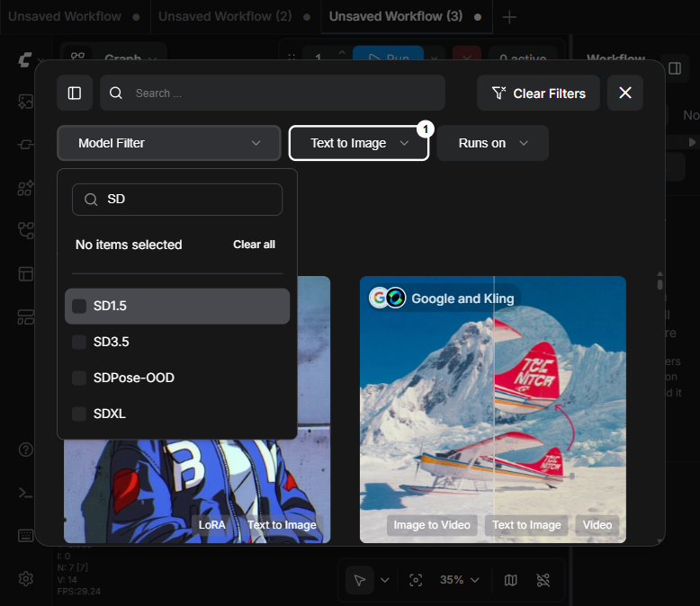The height and width of the screenshot is (606, 700).
Task: Expand the Runs on dropdown
Action: click(492, 143)
